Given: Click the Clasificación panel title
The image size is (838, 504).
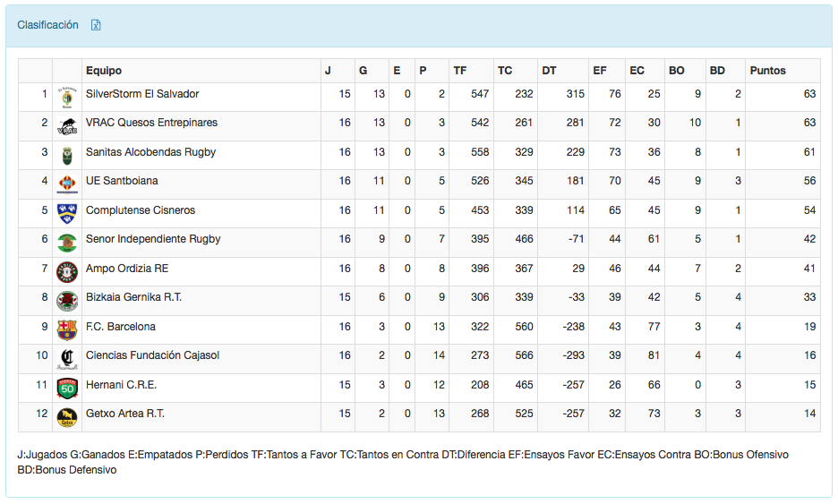Looking at the screenshot, I should (47, 25).
